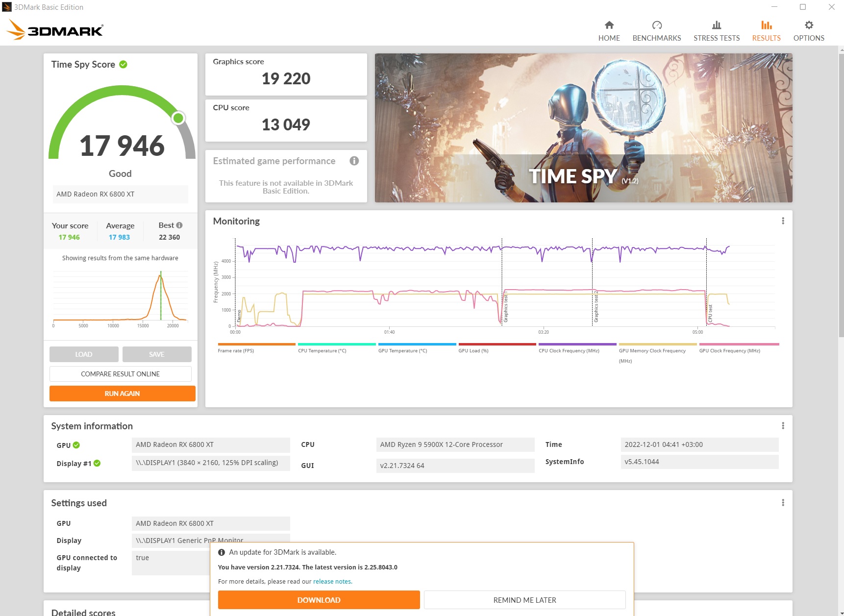Click the update notification info icon
This screenshot has width=844, height=616.
(x=222, y=552)
